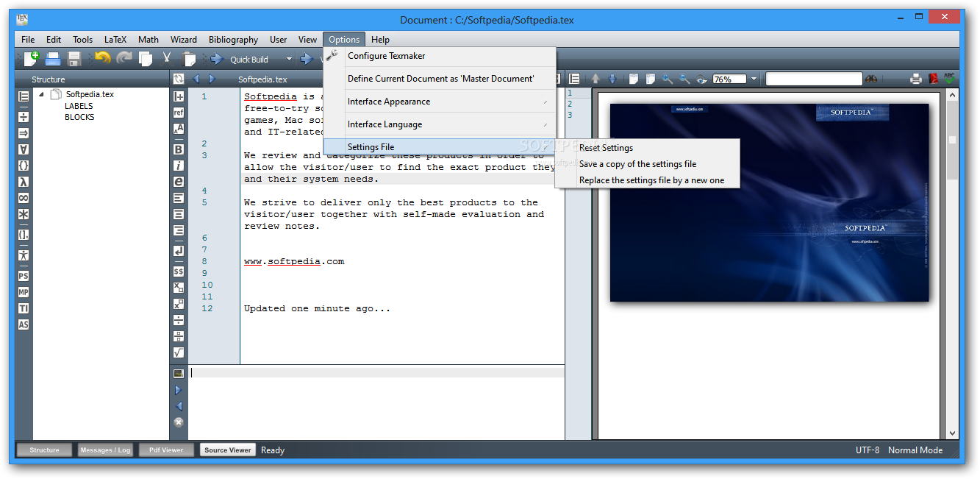Go to next document with right arrow
The height and width of the screenshot is (479, 980).
tap(212, 79)
